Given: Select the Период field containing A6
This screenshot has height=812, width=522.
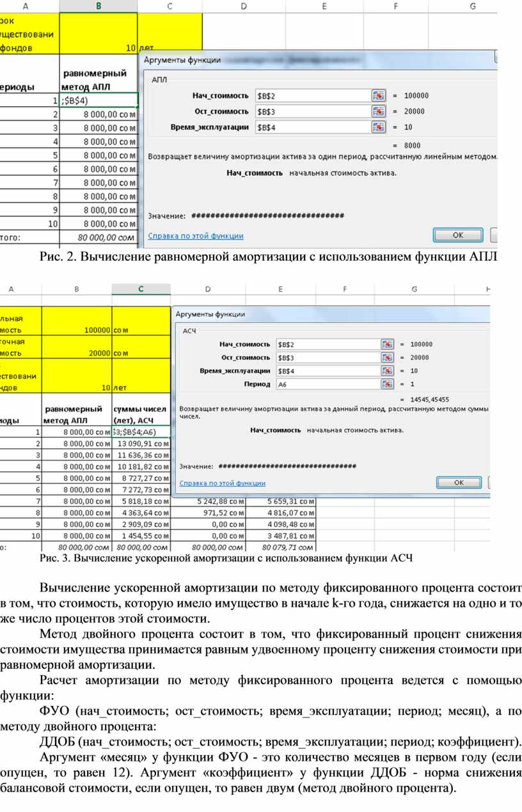Looking at the screenshot, I should [328, 384].
